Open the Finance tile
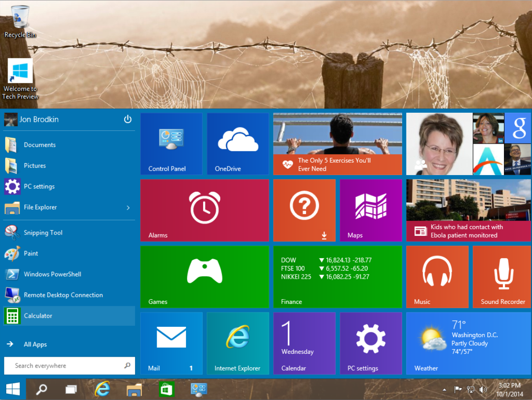 click(x=337, y=277)
